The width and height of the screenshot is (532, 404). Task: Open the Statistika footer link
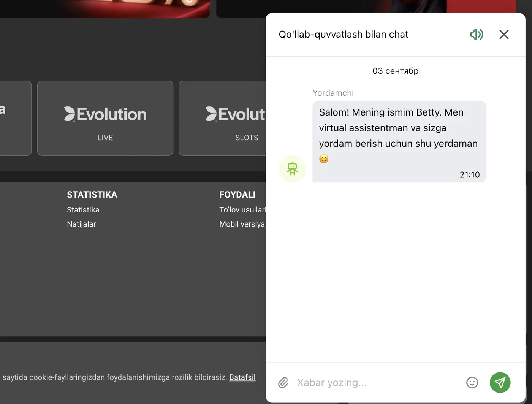(x=83, y=210)
